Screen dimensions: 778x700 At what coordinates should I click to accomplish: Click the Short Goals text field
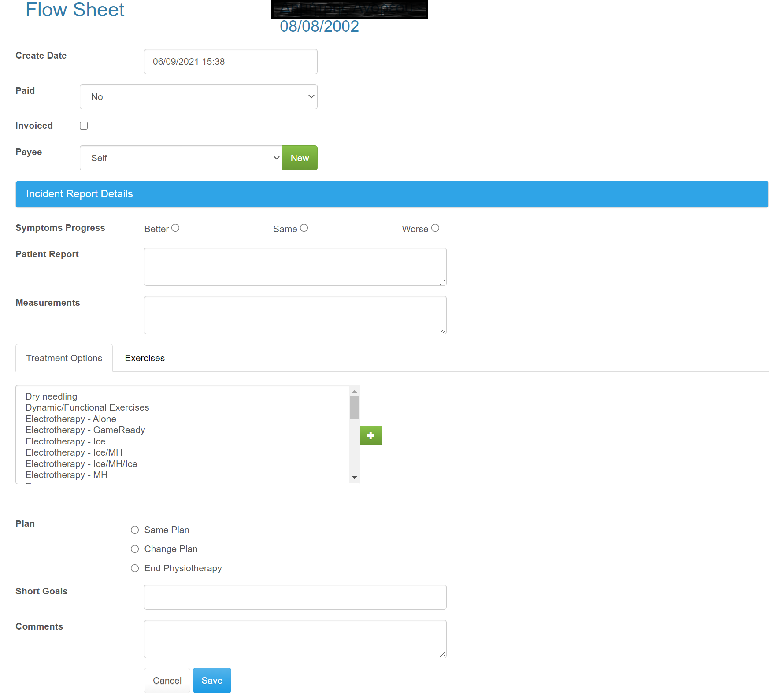pyautogui.click(x=295, y=597)
